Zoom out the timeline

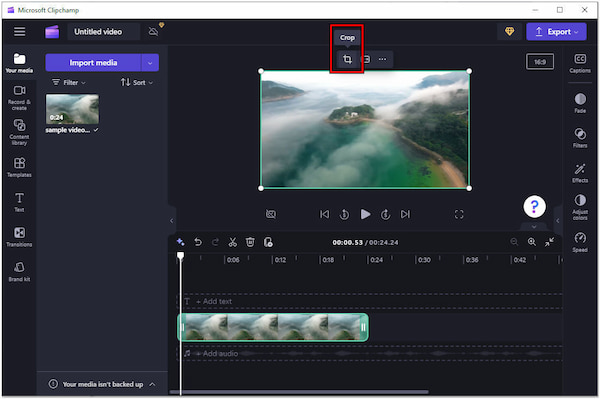pyautogui.click(x=514, y=242)
